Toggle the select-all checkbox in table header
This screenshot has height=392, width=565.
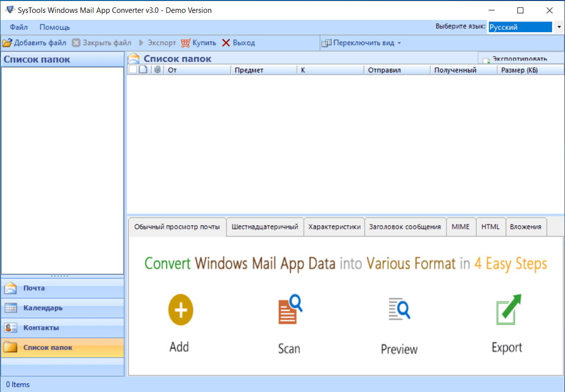pos(133,69)
